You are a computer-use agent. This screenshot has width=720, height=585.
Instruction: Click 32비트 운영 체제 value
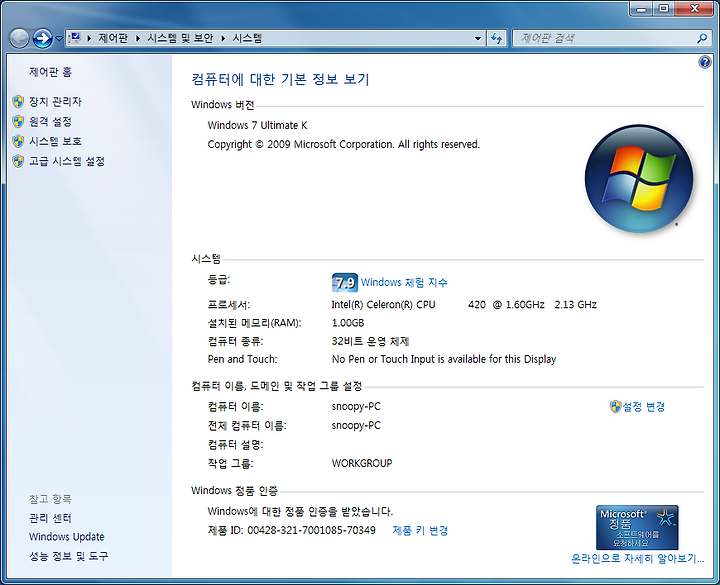[370, 342]
